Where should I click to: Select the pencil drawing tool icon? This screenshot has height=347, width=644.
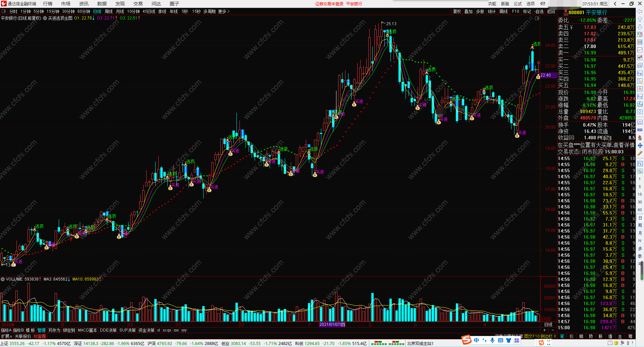tap(640, 153)
